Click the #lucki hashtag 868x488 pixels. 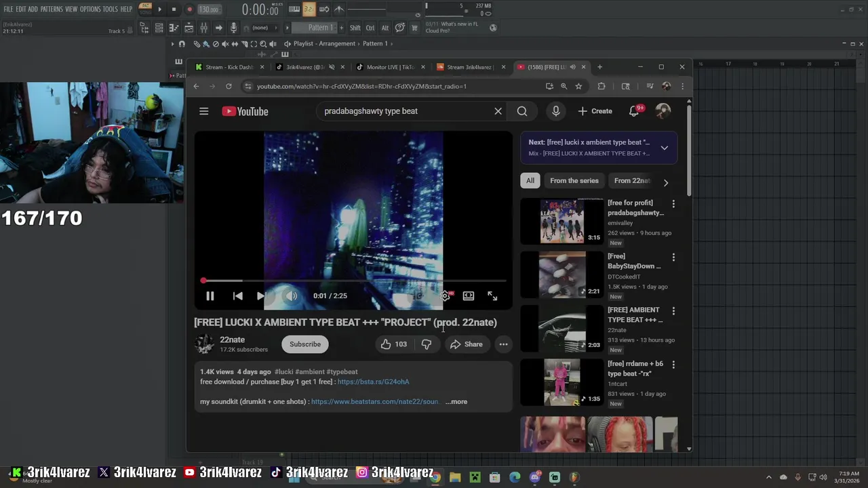283,371
